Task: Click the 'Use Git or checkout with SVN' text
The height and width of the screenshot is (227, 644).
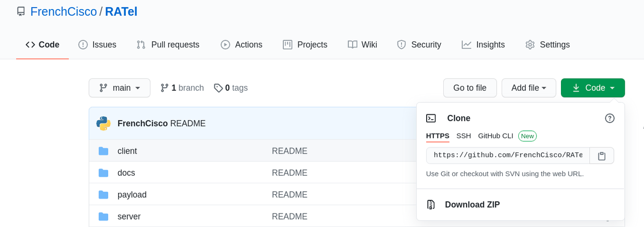Action: 505,174
